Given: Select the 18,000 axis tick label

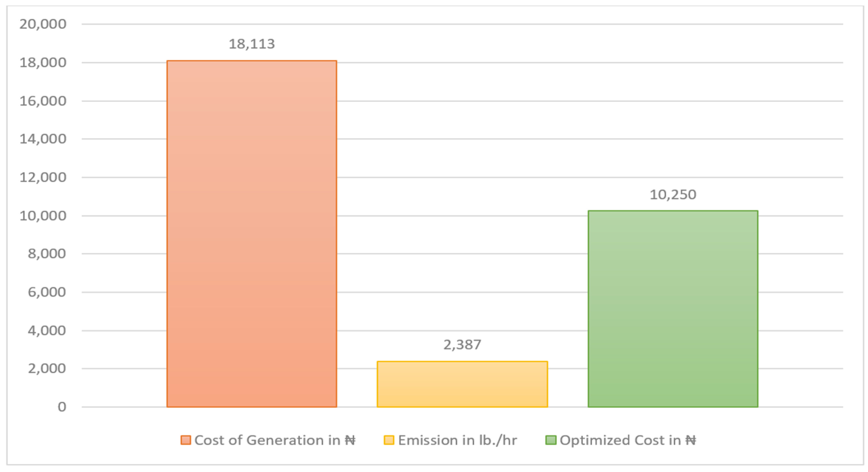Looking at the screenshot, I should pyautogui.click(x=43, y=62).
